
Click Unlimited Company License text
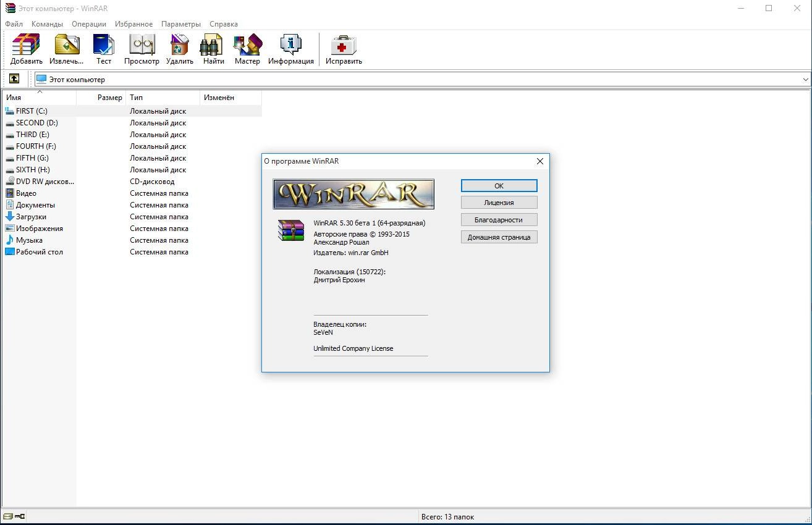pos(353,348)
